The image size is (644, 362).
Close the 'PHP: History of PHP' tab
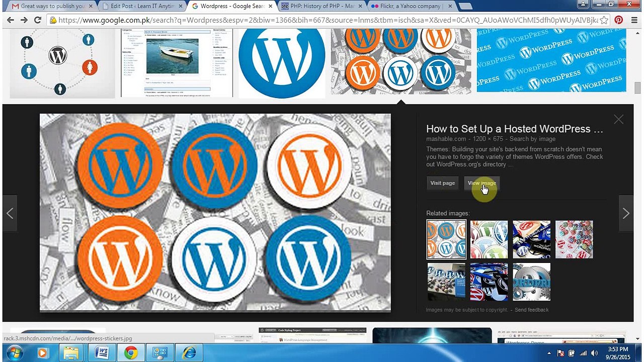pos(360,6)
